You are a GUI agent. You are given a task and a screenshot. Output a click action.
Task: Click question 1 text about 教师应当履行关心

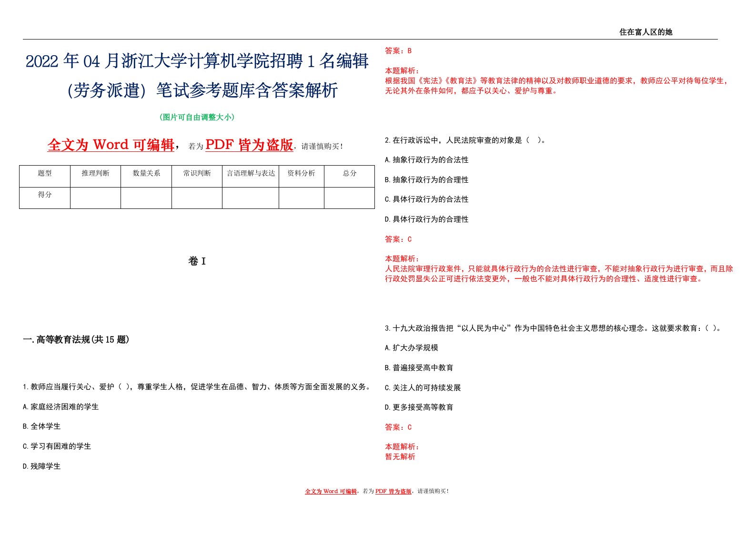point(197,386)
